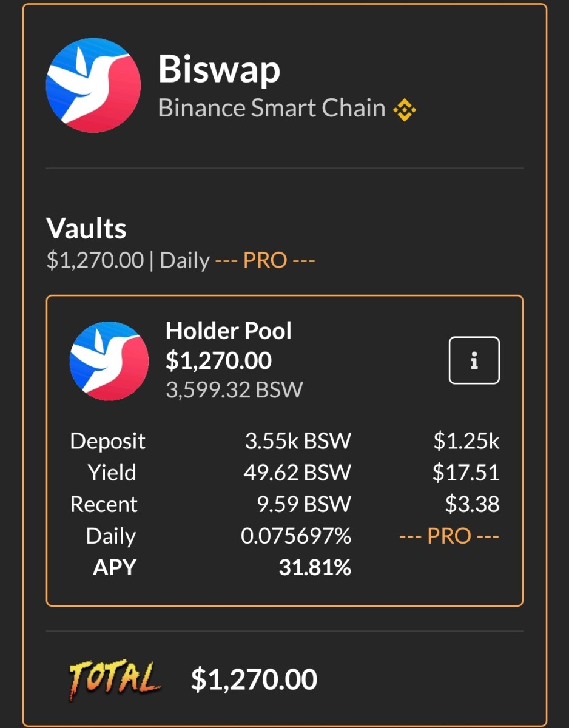Click the Binance Smart Chain BNB icon
Viewport: 569px width, 728px height.
(405, 109)
